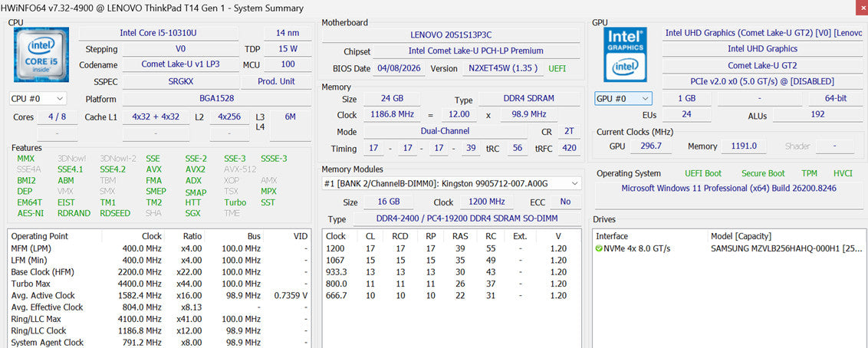The width and height of the screenshot is (868, 348).
Task: Click the 64-bit bus width value
Action: [835, 99]
